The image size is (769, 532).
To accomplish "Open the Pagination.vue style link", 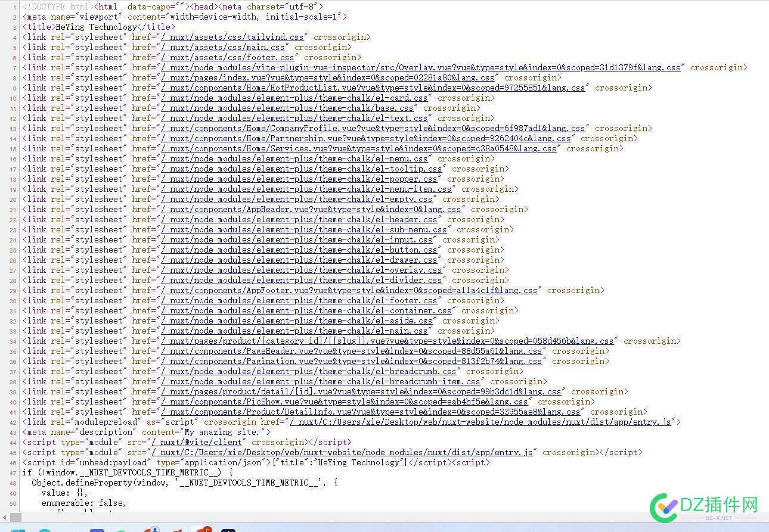I will (352, 361).
